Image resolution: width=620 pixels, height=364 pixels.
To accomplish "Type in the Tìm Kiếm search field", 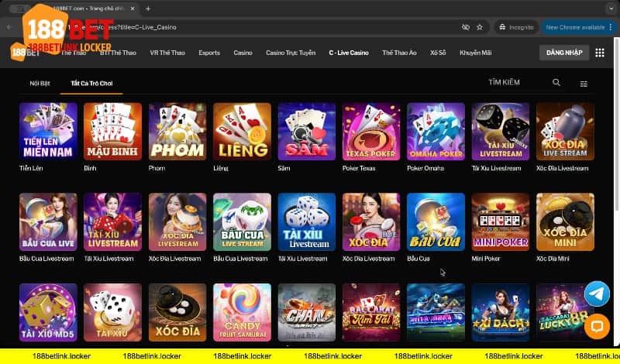I will point(515,82).
